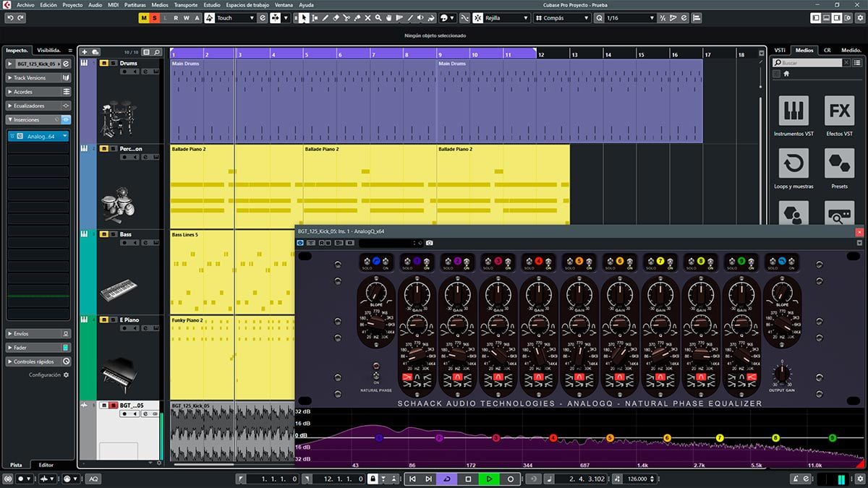
Task: Switch to the Visibilidad tab
Action: (50, 51)
